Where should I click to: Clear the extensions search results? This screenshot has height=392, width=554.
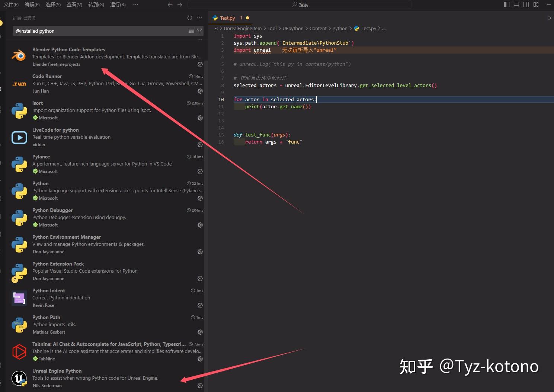coord(191,31)
